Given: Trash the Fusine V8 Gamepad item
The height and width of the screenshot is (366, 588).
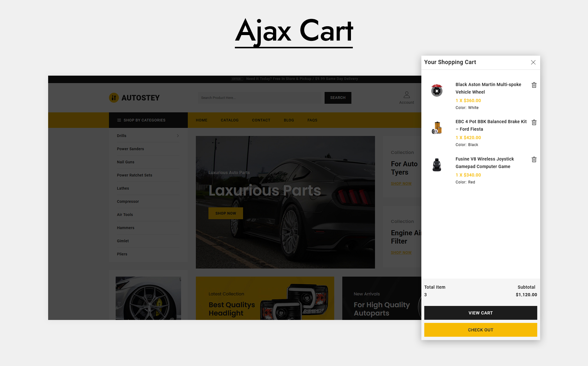Looking at the screenshot, I should pos(534,160).
